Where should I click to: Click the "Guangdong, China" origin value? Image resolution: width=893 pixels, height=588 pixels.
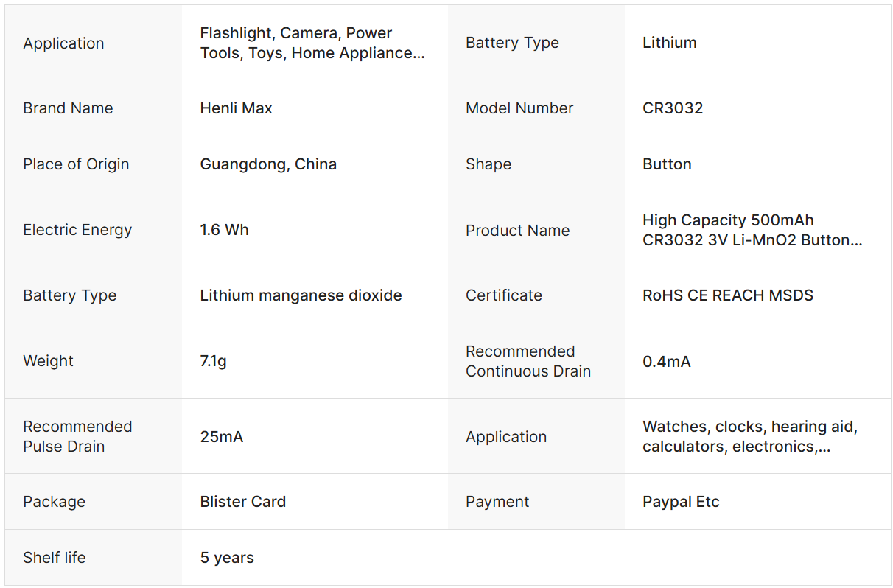(x=268, y=164)
